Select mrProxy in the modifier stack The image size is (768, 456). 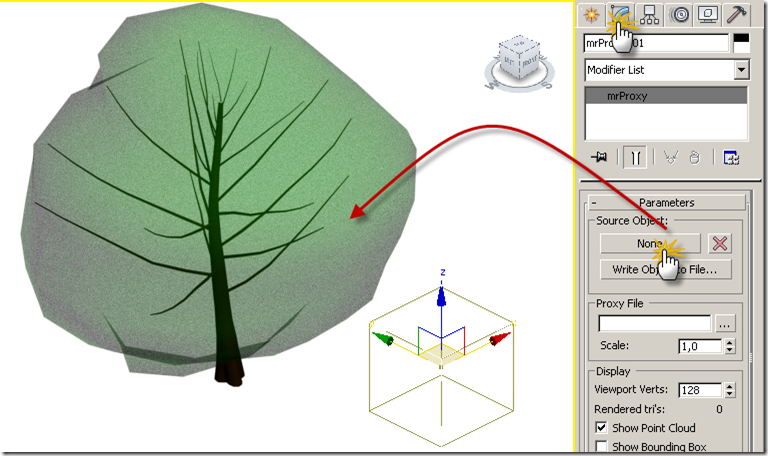tap(666, 96)
